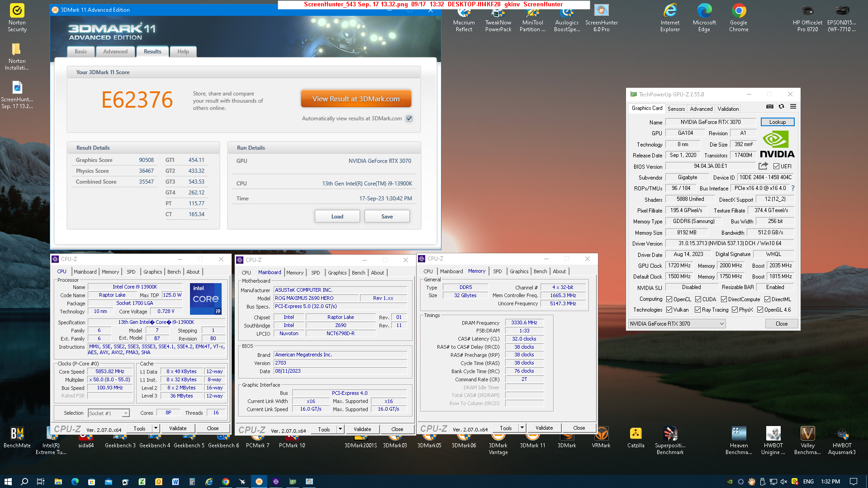This screenshot has width=868, height=488.
Task: Open the VRMark desktop icon
Action: coord(601,438)
